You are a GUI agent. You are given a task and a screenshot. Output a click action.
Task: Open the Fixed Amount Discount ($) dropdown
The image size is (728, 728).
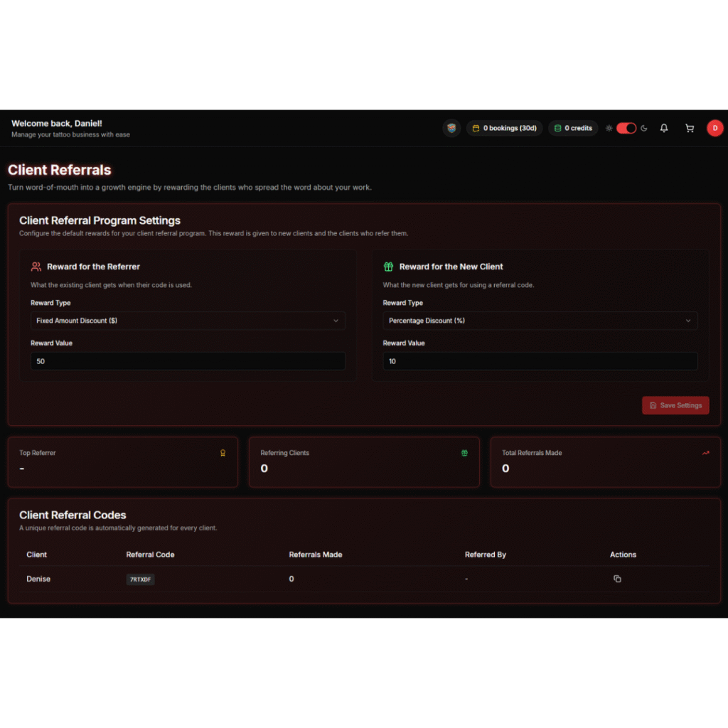click(x=188, y=321)
